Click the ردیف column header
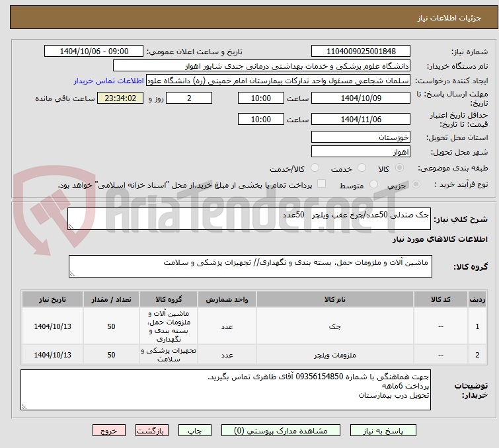Viewport: 499px width, 448px height. pyautogui.click(x=477, y=299)
